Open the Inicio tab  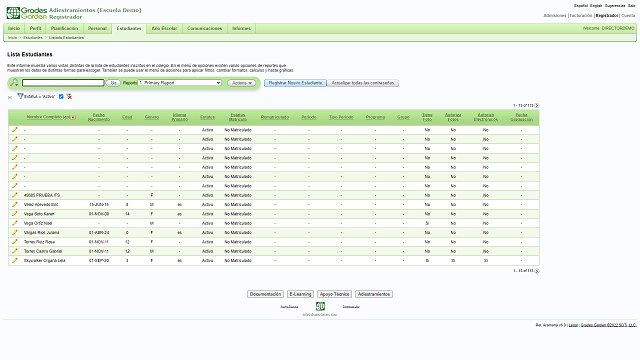(x=14, y=29)
